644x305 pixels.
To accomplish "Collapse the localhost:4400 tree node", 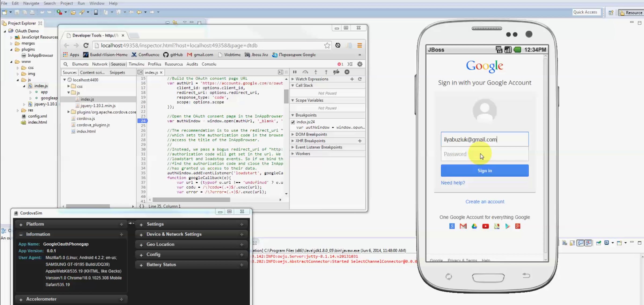I will click(65, 80).
